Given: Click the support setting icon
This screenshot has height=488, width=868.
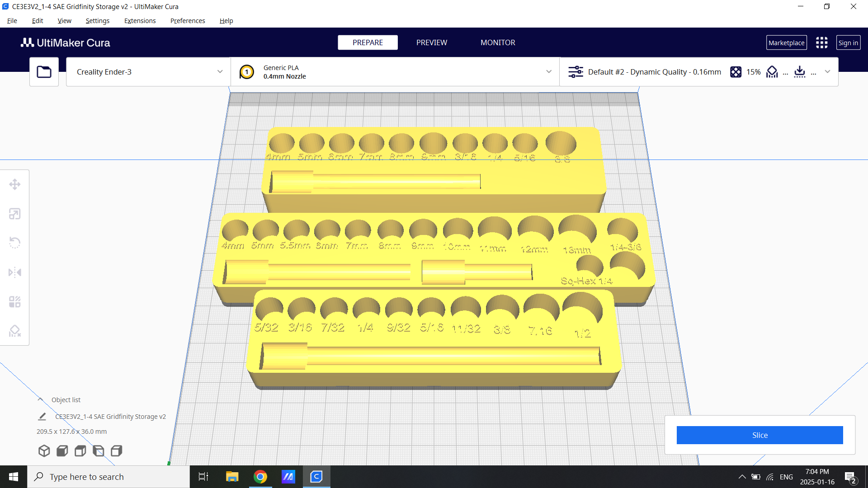Looking at the screenshot, I should (772, 72).
